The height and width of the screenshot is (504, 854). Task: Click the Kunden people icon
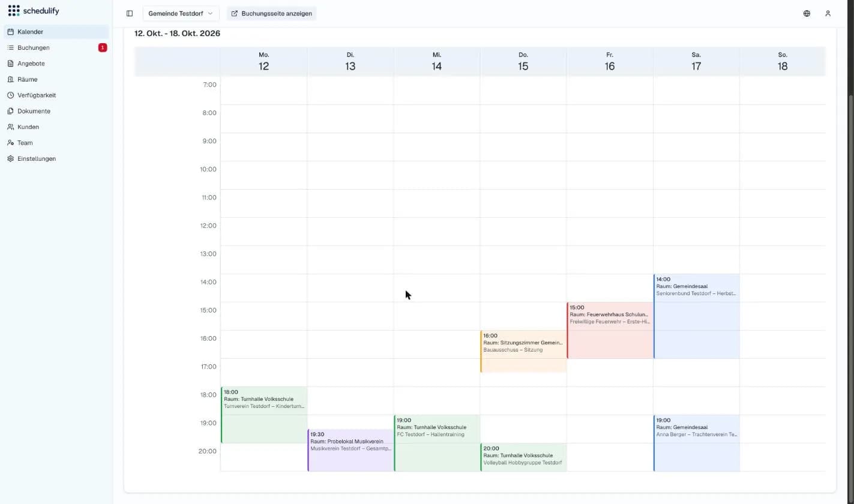[x=11, y=127]
